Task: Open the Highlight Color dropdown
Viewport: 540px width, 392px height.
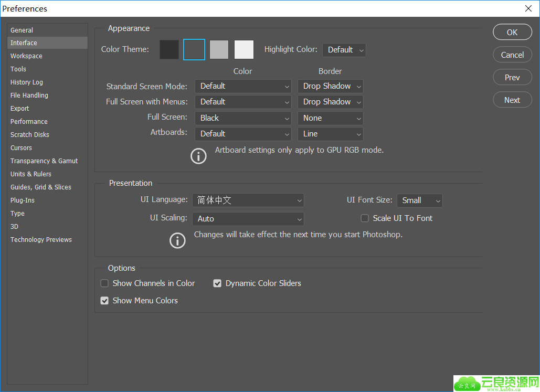Action: tap(344, 50)
